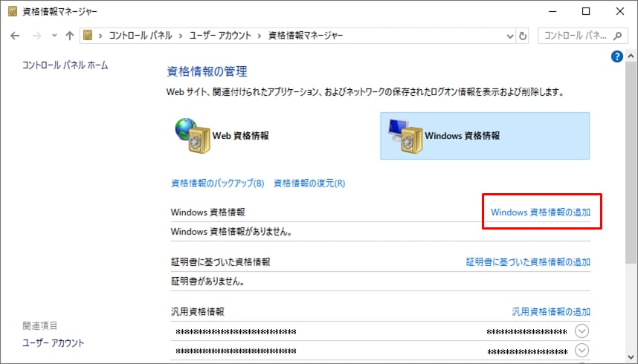Screen dimensions: 638x364
Task: Focus the control panel search field
Action: click(x=583, y=36)
